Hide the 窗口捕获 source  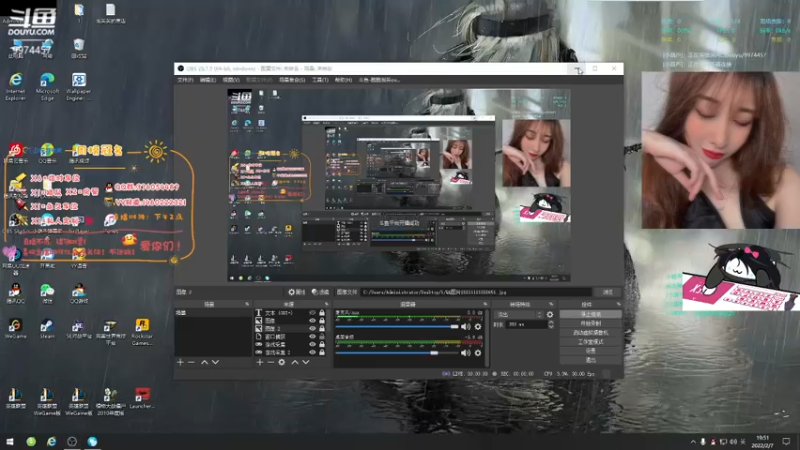click(x=312, y=337)
